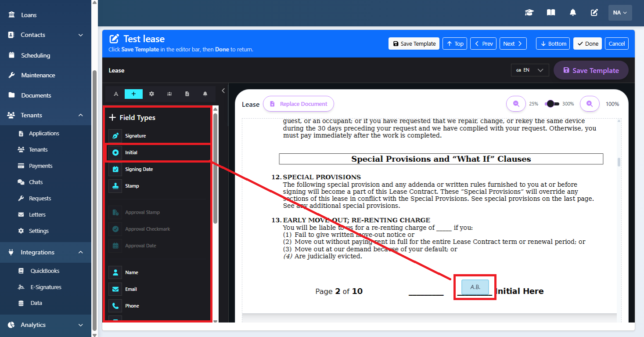Open the graduation cap training icon
This screenshot has width=644, height=337.
[x=529, y=13]
